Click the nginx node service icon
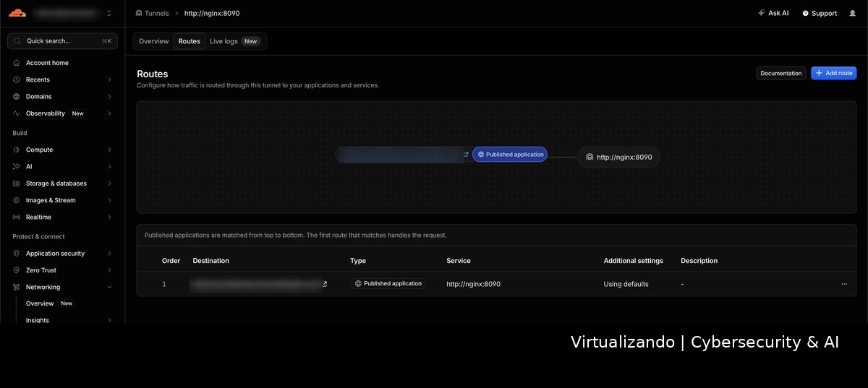This screenshot has width=868, height=388. pos(590,157)
